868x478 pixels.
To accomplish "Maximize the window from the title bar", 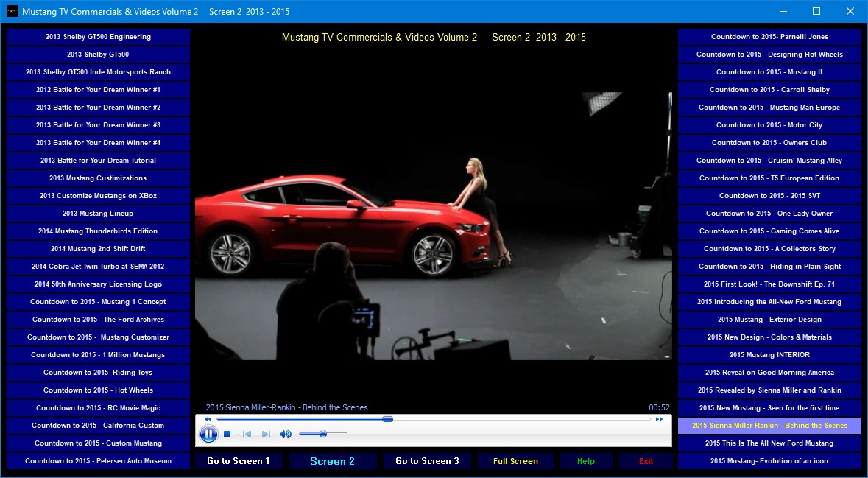I will pos(816,11).
